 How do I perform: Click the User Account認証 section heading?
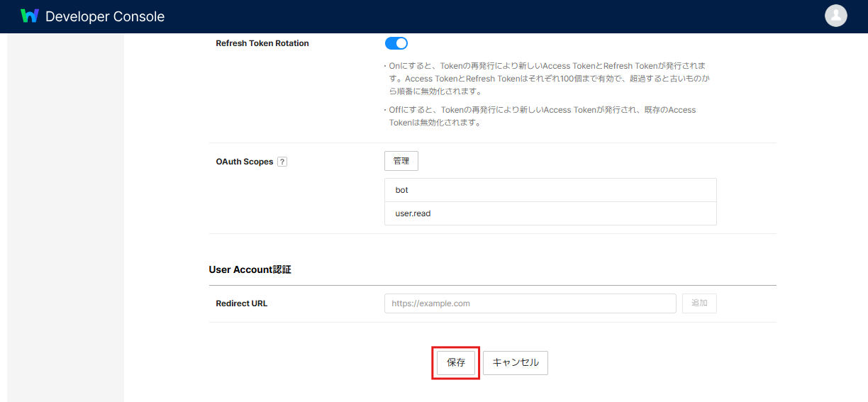point(250,269)
